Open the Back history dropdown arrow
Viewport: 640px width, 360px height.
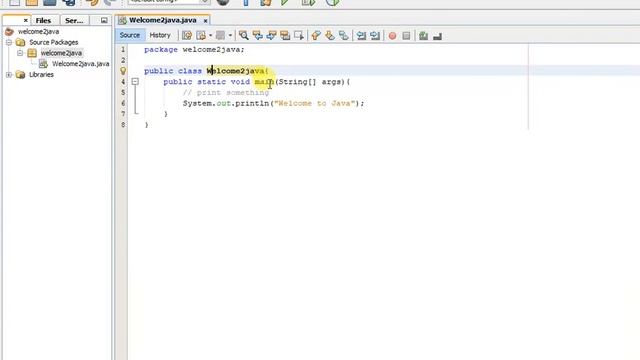coord(210,36)
